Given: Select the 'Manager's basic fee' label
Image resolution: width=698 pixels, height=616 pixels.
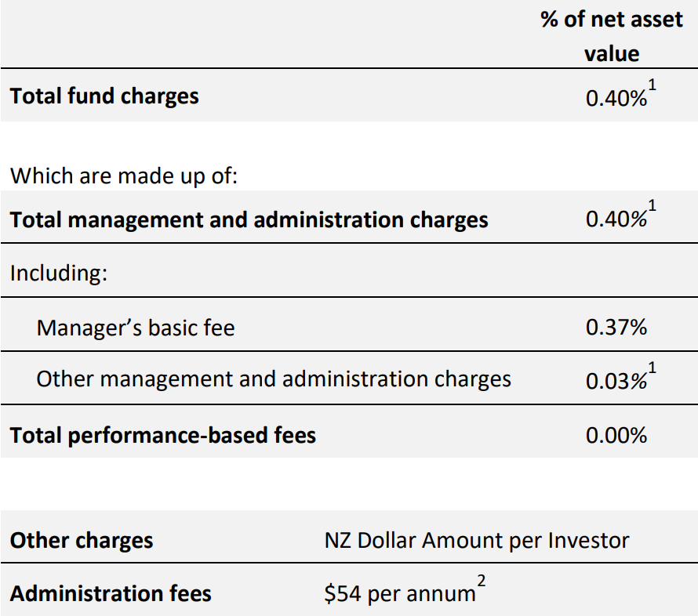Looking at the screenshot, I should point(135,327).
